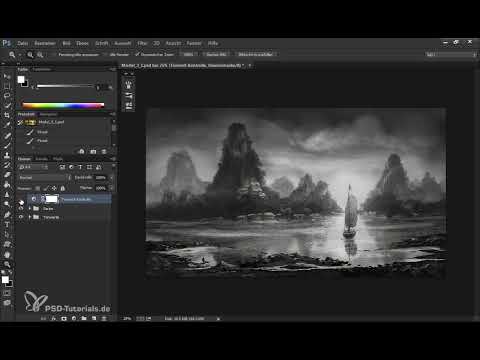Select the Zoom tool in toolbox
Viewport: 480px width, 360px height.
pyautogui.click(x=7, y=265)
